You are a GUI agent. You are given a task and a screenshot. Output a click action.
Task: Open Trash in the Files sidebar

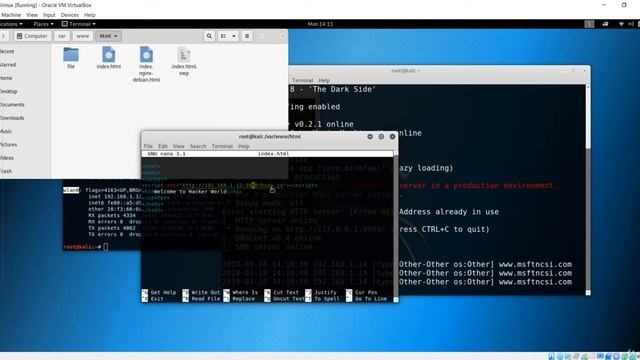[6, 171]
